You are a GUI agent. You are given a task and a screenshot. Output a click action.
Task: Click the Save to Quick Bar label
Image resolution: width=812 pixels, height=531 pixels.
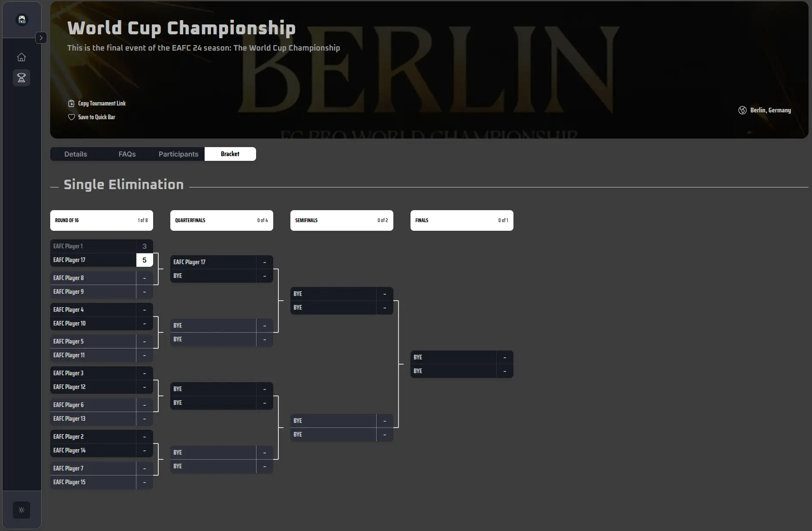(x=97, y=117)
